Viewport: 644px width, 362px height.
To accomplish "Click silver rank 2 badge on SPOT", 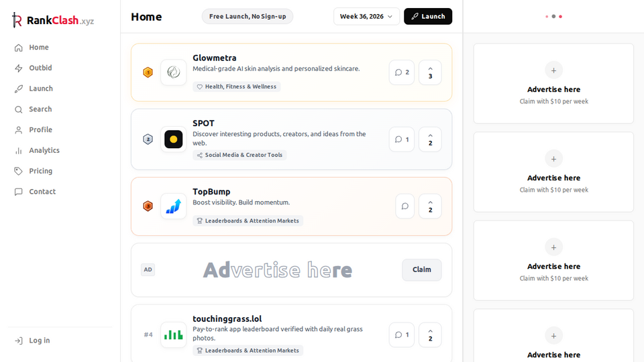I will click(148, 139).
